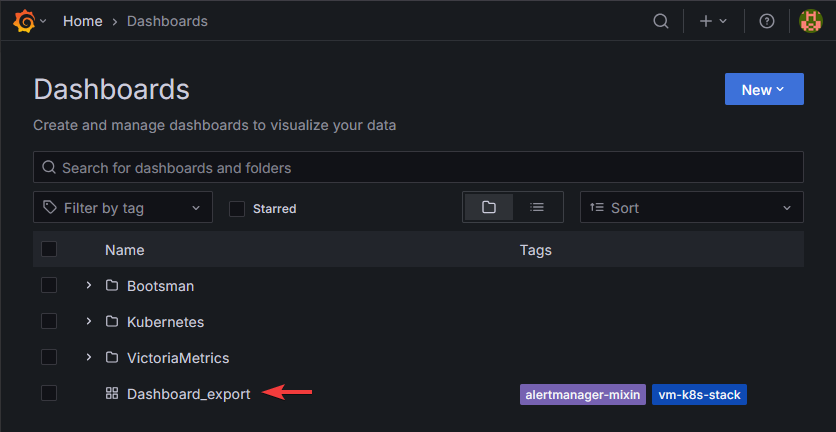Expand the VictoriaMetrics folder chevron
Viewport: 836px width, 432px height.
pyautogui.click(x=88, y=358)
